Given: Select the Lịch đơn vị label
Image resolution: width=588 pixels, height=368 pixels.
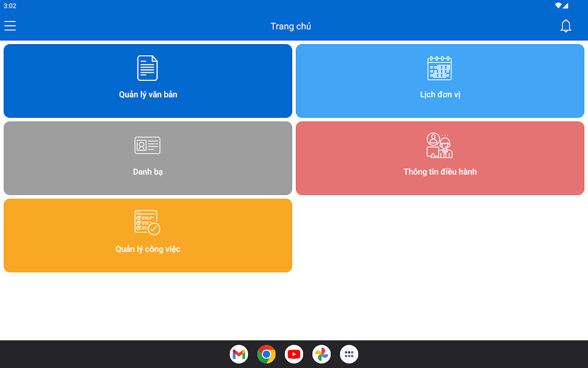Looking at the screenshot, I should click(x=440, y=95).
